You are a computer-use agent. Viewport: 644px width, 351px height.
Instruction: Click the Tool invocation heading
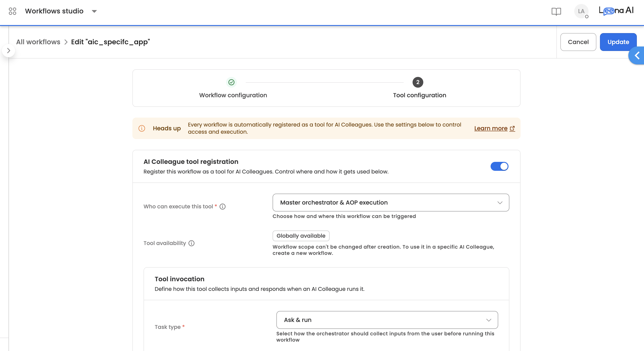(179, 279)
